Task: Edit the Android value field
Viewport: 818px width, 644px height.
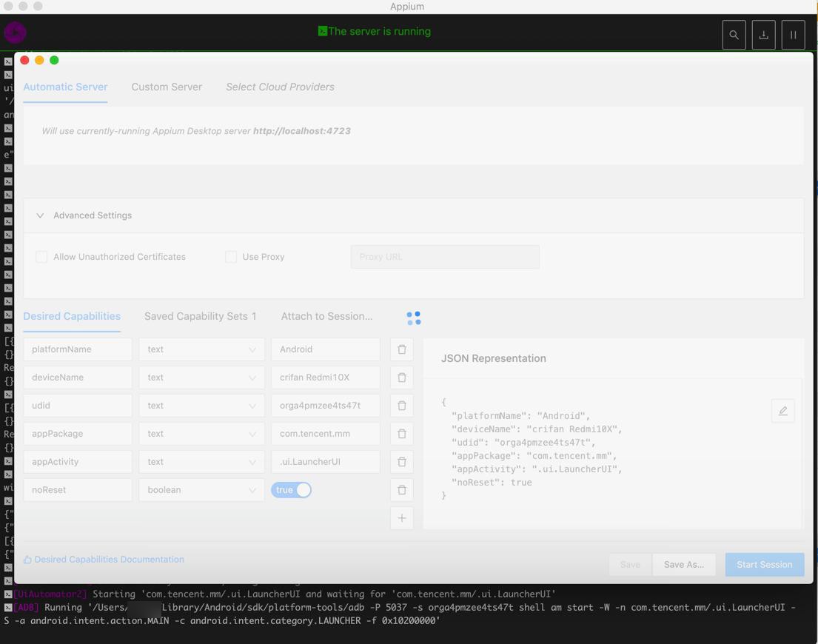Action: [x=326, y=349]
